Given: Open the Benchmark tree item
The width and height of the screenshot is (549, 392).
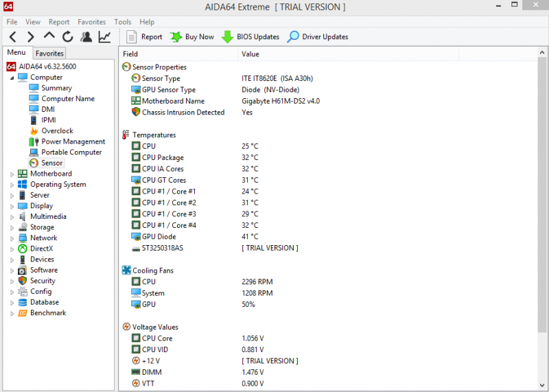Looking at the screenshot, I should pos(48,313).
